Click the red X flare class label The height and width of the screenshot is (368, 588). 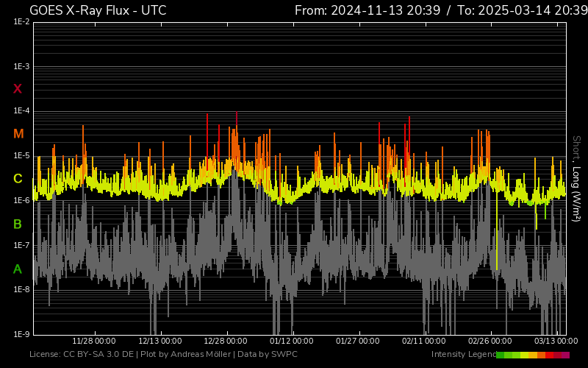[x=18, y=89]
